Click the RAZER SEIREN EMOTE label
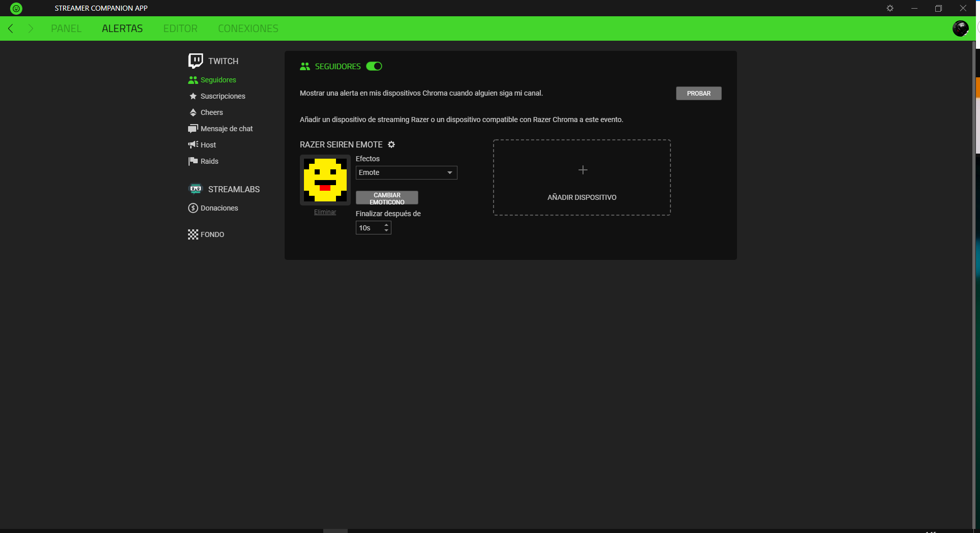Screen dimensions: 980x533 [341, 144]
